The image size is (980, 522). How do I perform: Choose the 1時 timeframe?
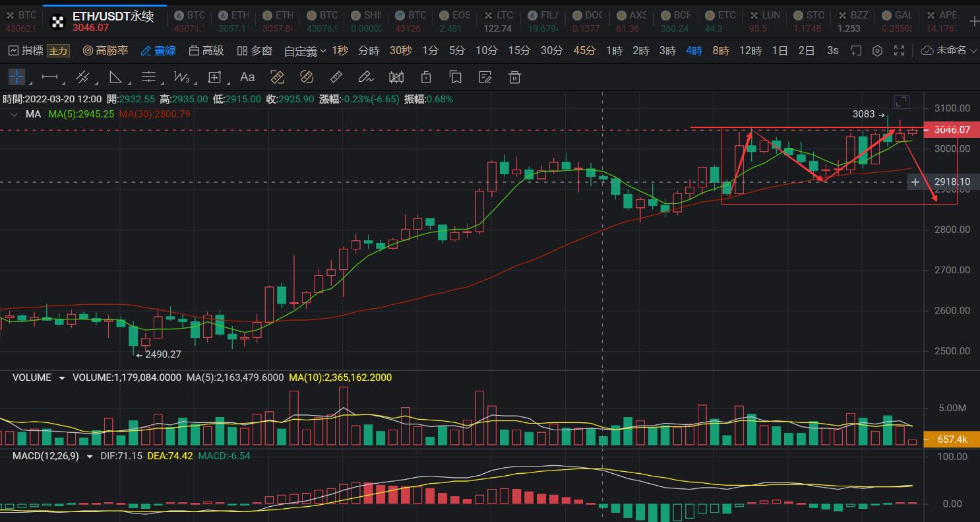click(614, 51)
